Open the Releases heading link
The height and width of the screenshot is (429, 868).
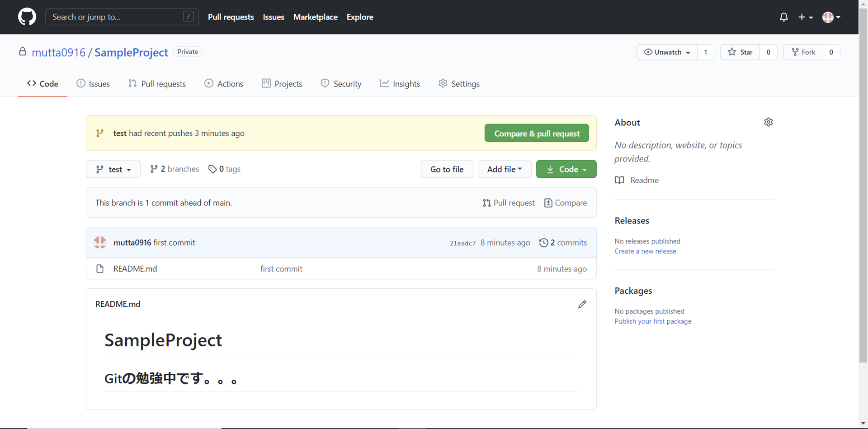coord(632,221)
